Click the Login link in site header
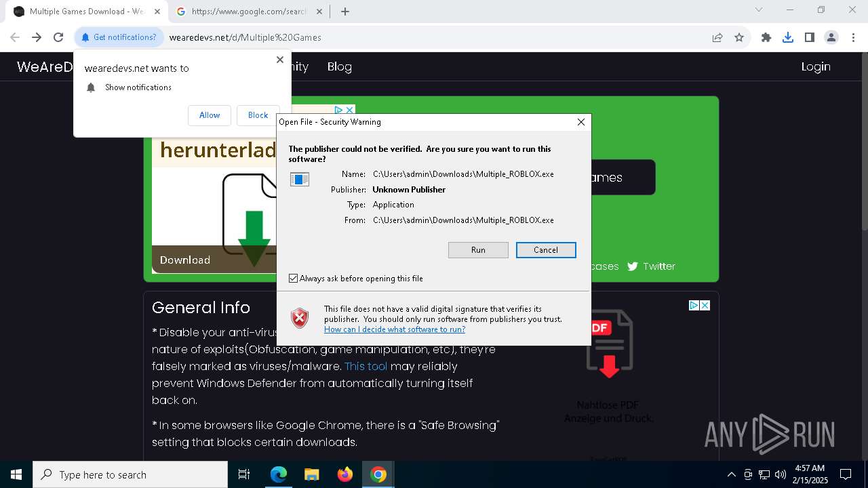The height and width of the screenshot is (488, 868). 816,66
